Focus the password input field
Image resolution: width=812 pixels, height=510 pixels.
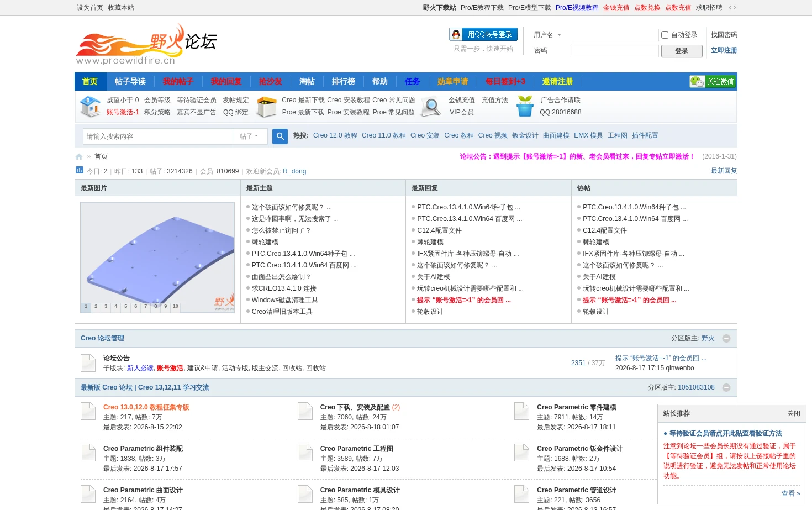point(615,51)
